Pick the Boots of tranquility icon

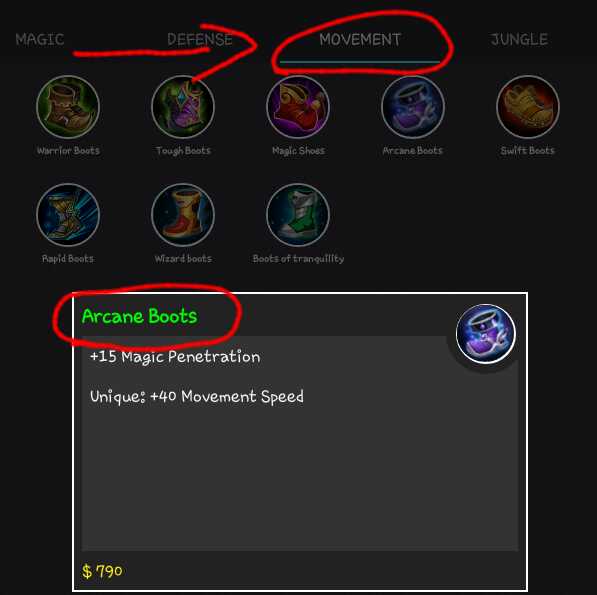pos(298,215)
